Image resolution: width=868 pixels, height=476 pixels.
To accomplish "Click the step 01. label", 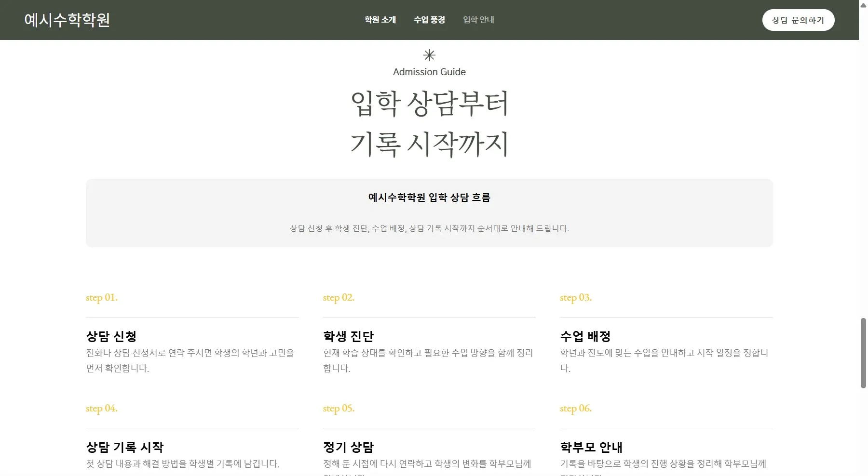I will click(102, 298).
